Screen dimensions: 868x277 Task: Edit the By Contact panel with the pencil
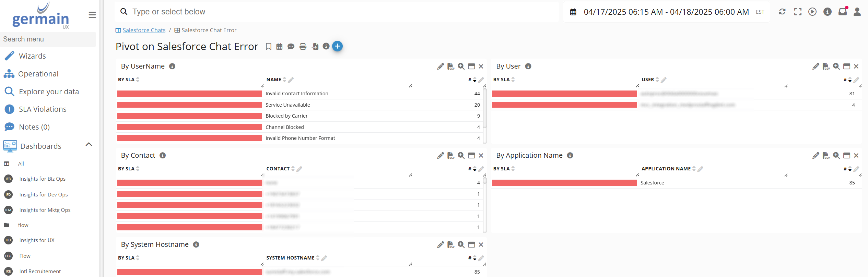point(441,156)
